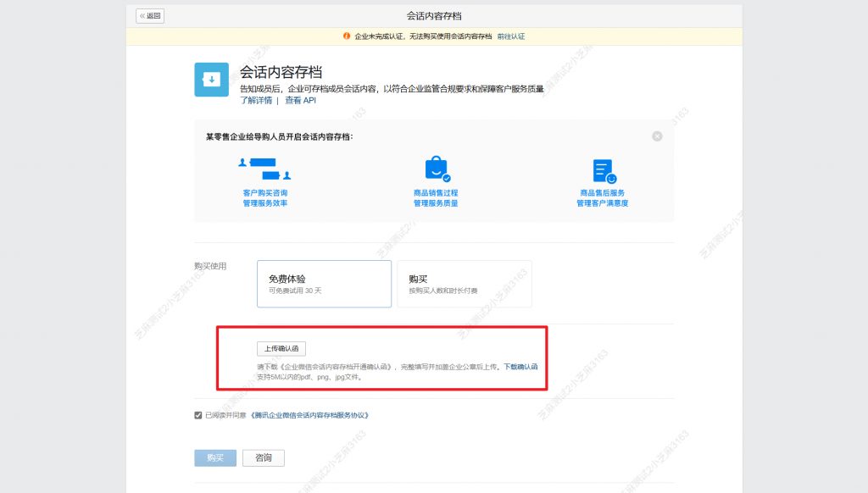Viewport: 868px width, 493px height.
Task: Click the orange warning icon in banner
Action: pos(347,36)
